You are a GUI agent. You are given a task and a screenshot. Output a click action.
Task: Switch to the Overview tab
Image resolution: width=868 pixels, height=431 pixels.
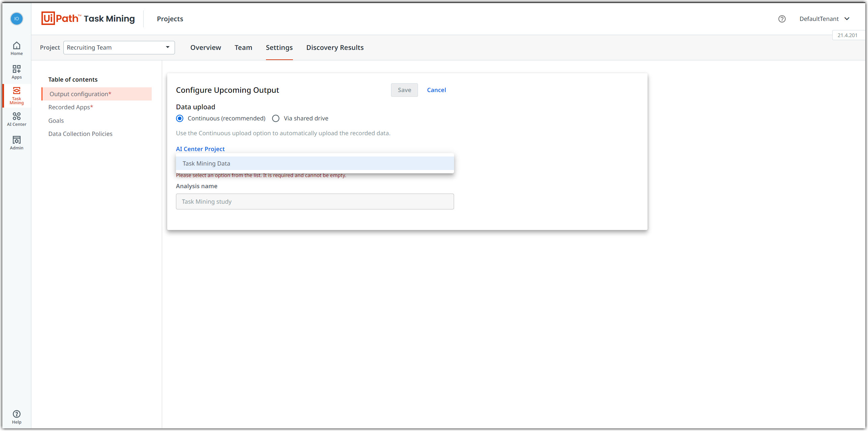[206, 48]
